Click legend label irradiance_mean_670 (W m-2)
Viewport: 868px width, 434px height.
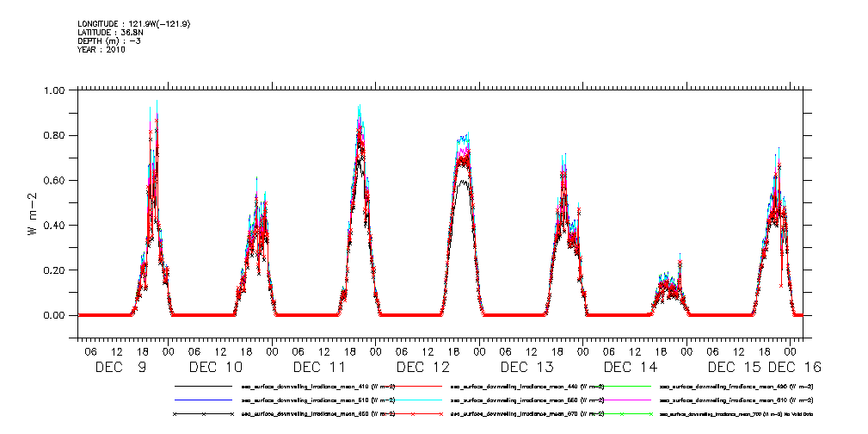(527, 414)
